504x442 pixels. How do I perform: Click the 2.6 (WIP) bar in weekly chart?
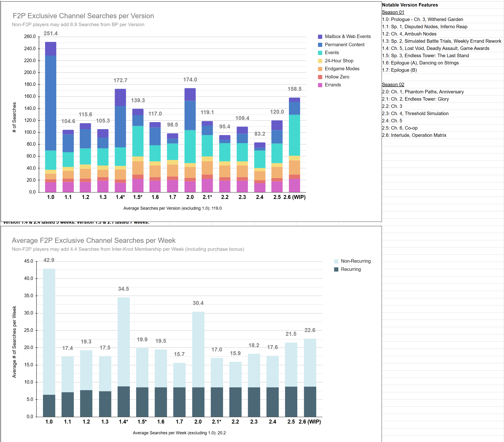pyautogui.click(x=310, y=377)
